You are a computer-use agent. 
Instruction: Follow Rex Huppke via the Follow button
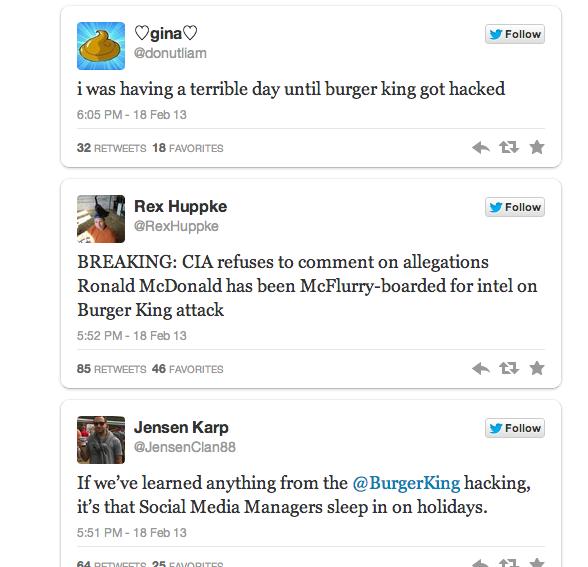(514, 207)
